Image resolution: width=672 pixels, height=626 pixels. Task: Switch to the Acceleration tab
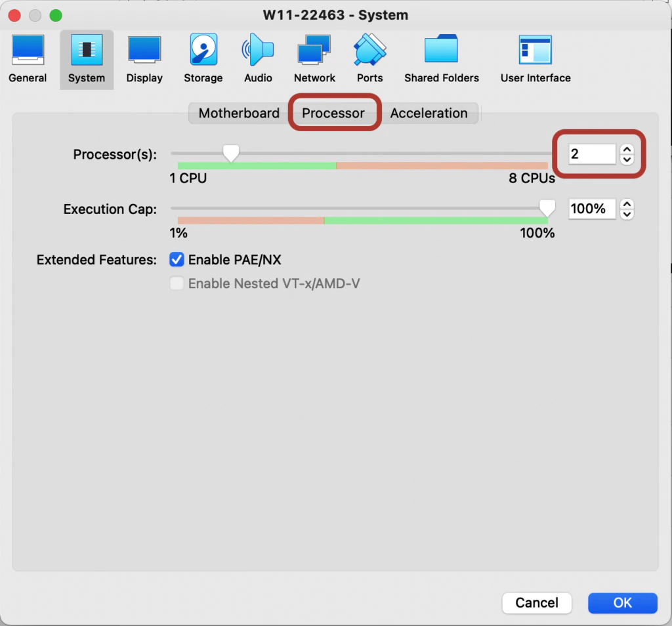[429, 113]
